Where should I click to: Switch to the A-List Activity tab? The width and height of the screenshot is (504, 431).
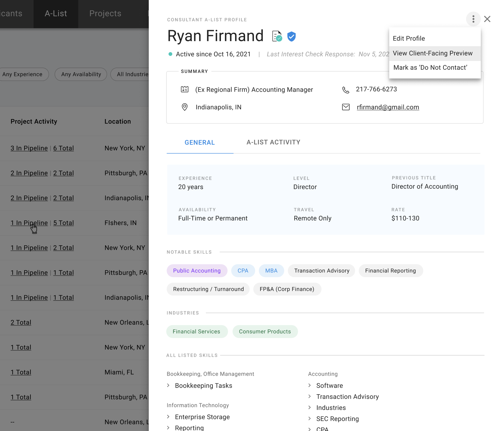tap(273, 142)
